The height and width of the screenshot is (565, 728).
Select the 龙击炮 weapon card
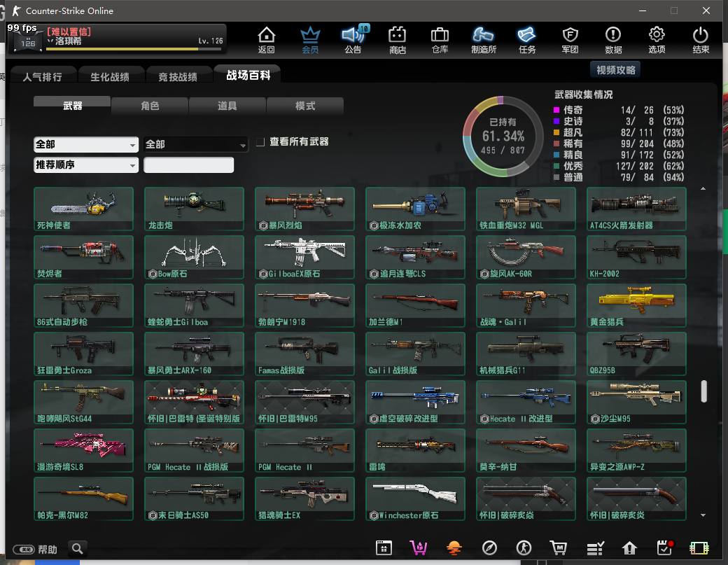coord(194,209)
